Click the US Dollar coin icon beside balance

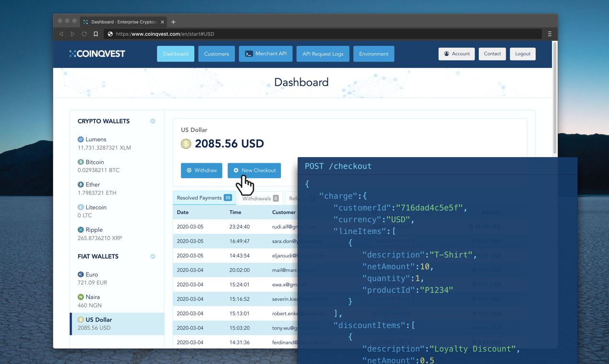[186, 144]
